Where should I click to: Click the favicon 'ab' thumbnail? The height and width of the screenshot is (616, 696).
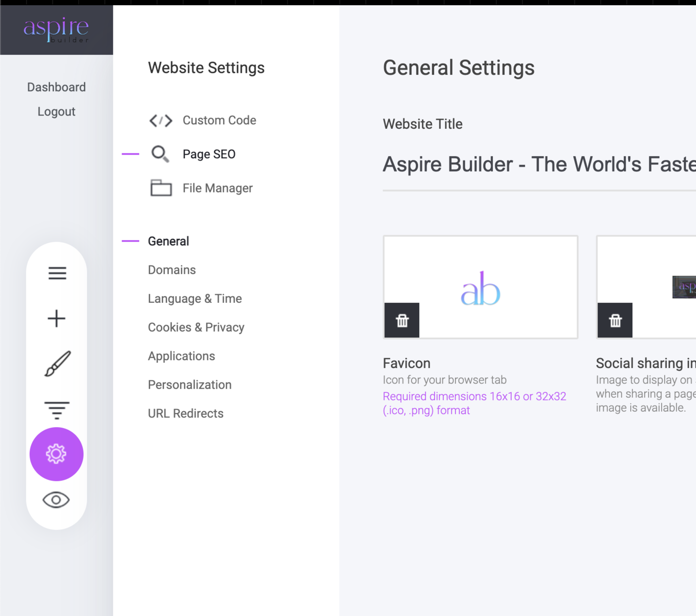[480, 288]
